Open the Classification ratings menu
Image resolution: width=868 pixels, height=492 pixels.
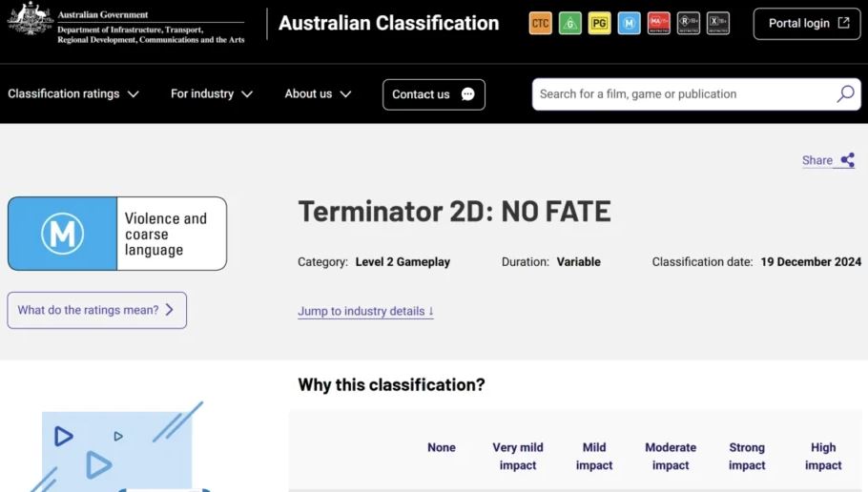click(x=73, y=94)
